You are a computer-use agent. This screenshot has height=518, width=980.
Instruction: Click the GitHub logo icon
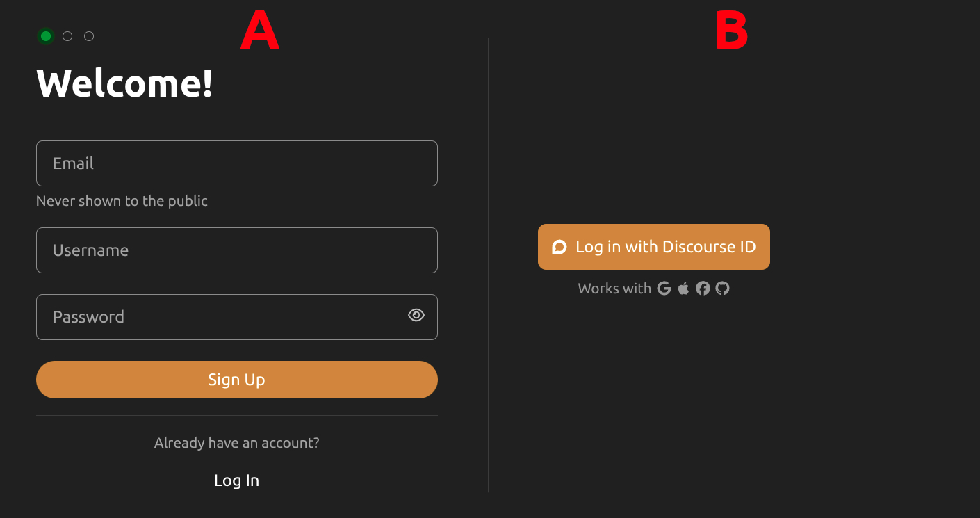(x=723, y=289)
